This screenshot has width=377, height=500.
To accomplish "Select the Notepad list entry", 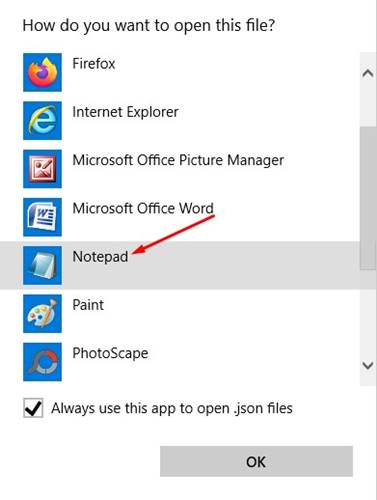I will (180, 265).
